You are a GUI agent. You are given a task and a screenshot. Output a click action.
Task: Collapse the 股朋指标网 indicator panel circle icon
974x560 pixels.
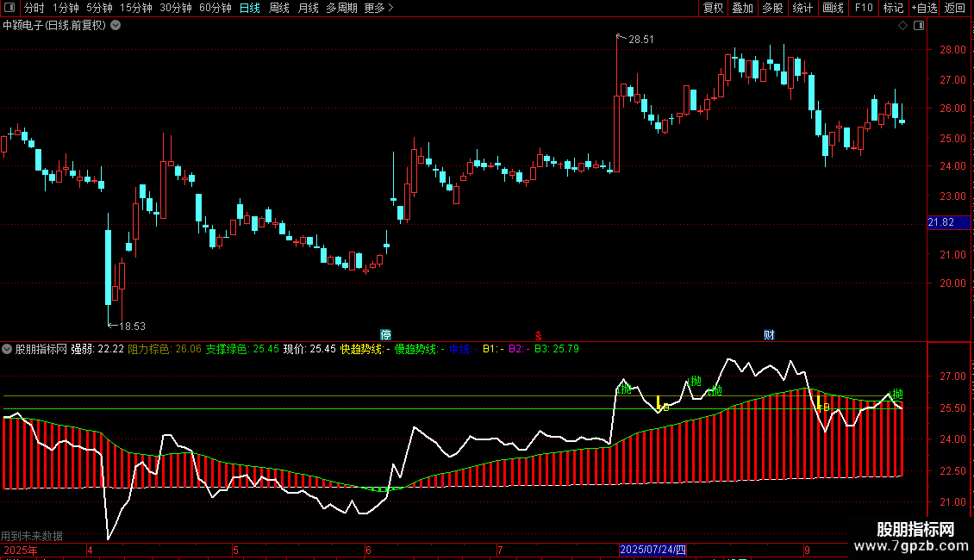tap(7, 350)
